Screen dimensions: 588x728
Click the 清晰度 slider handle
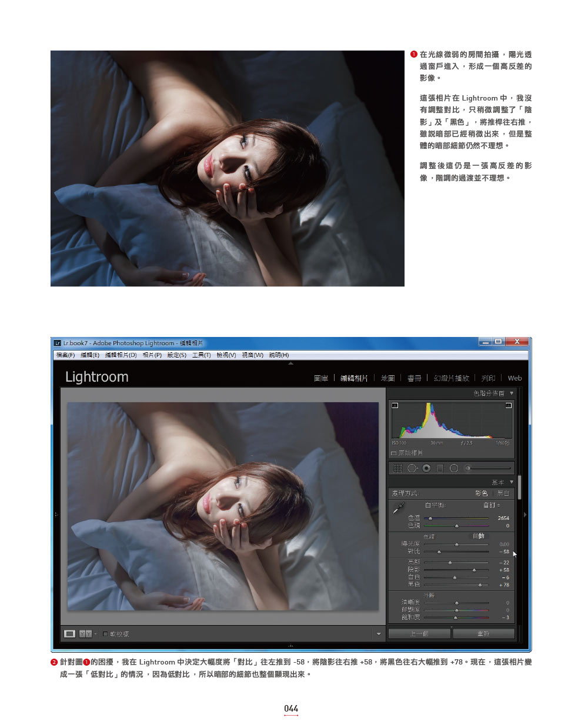456,603
